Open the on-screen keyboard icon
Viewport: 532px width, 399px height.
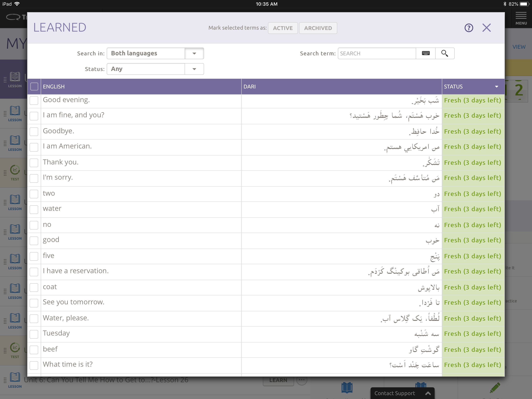click(x=425, y=53)
